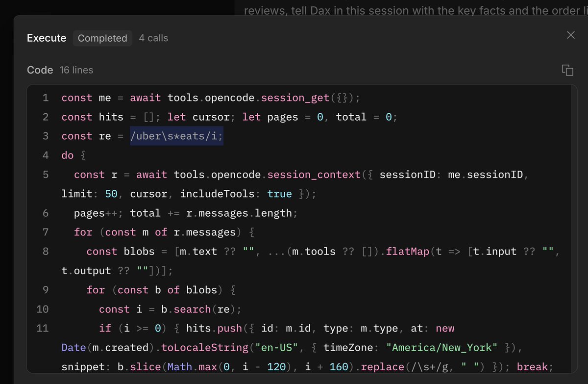Click line number 10 in the gutter

click(x=43, y=309)
